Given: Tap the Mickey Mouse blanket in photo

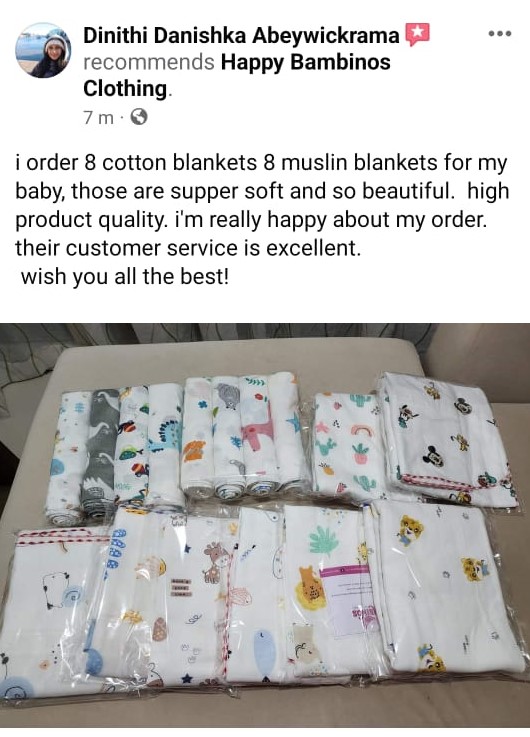Looking at the screenshot, I should 449,439.
